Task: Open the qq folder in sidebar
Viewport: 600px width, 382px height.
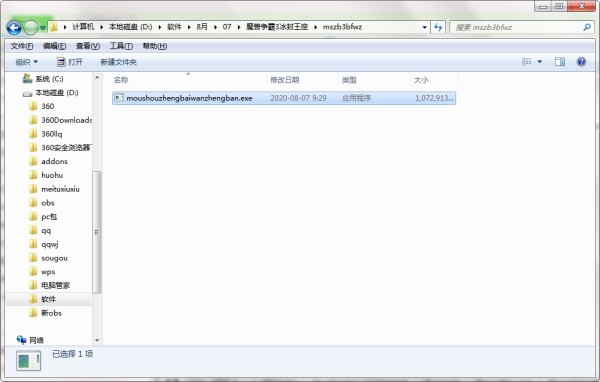Action: click(46, 230)
